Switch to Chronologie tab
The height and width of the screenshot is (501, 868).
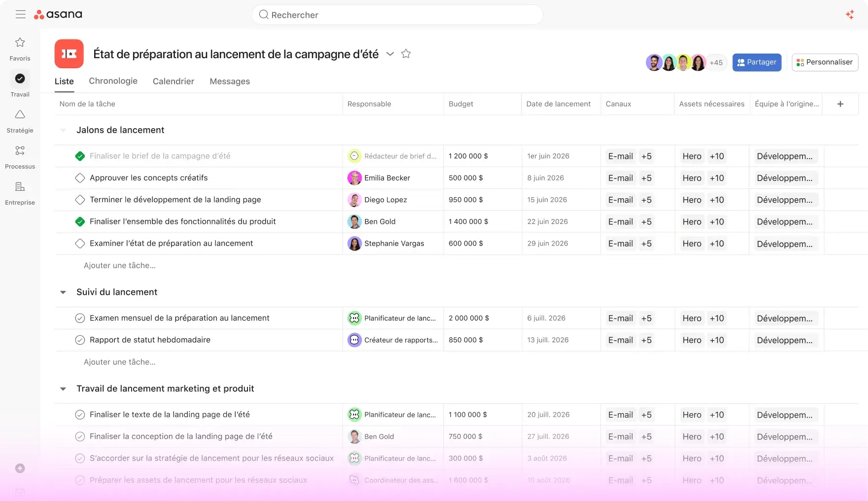[x=113, y=81]
